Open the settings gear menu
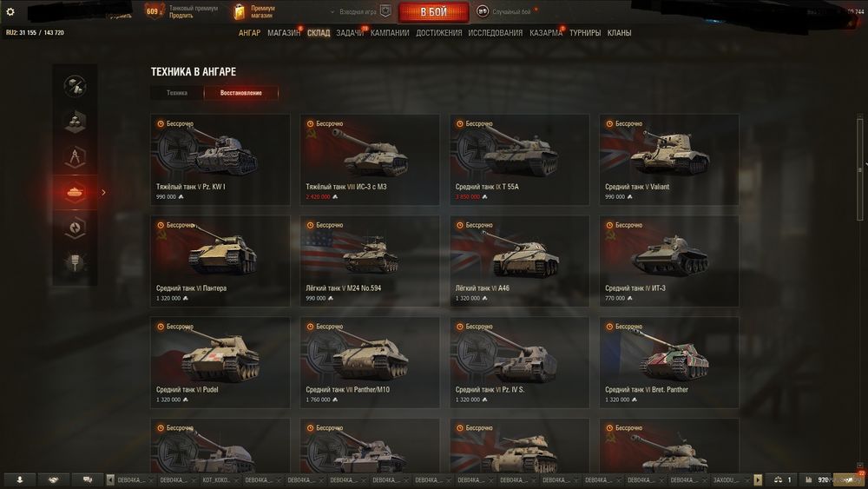Image resolution: width=868 pixels, height=489 pixels. click(10, 11)
